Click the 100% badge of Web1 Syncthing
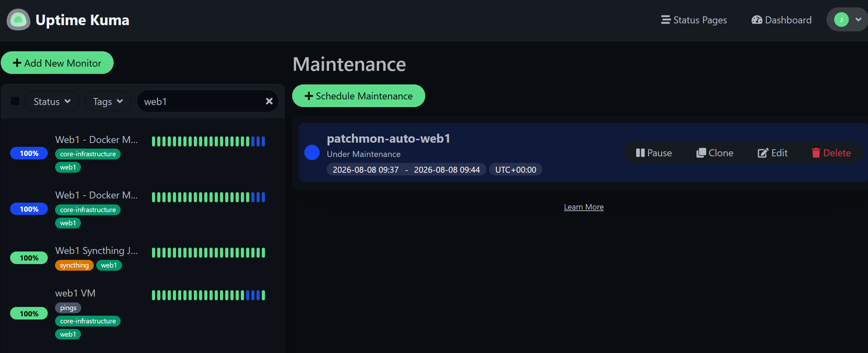Viewport: 868px width, 353px height. tap(29, 258)
